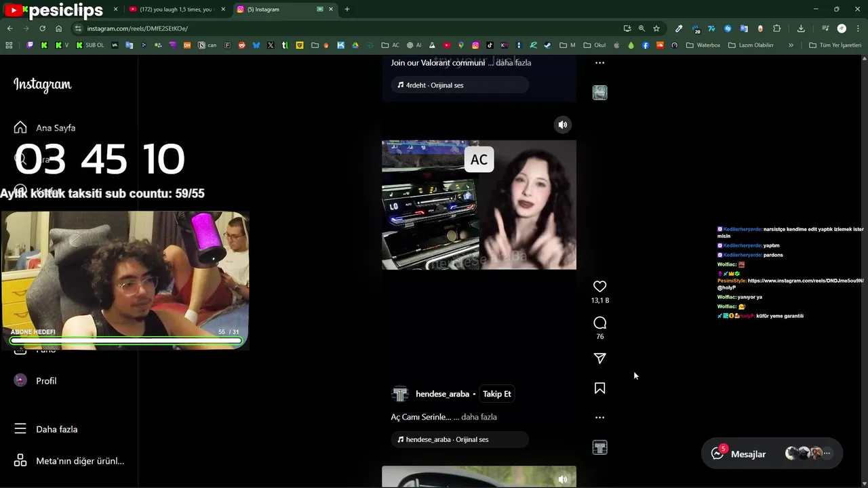
Task: Open the color picker eyedropper extension
Action: pyautogui.click(x=679, y=28)
